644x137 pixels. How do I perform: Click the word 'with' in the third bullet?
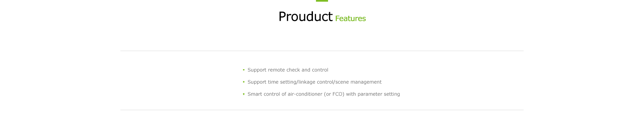pos(351,94)
